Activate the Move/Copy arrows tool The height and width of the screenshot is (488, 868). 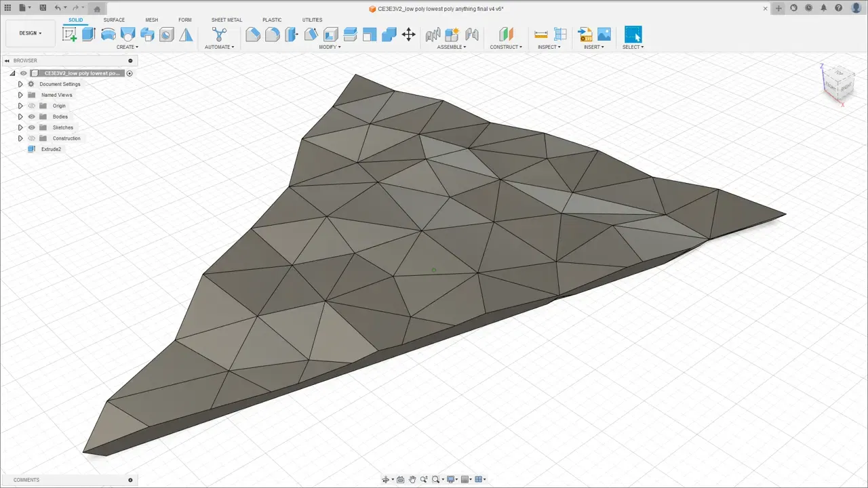pyautogui.click(x=408, y=35)
